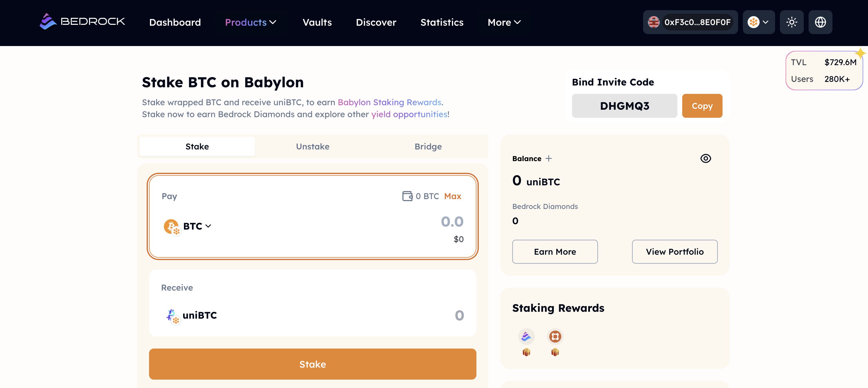Click the wallet avatar icon in header

654,22
